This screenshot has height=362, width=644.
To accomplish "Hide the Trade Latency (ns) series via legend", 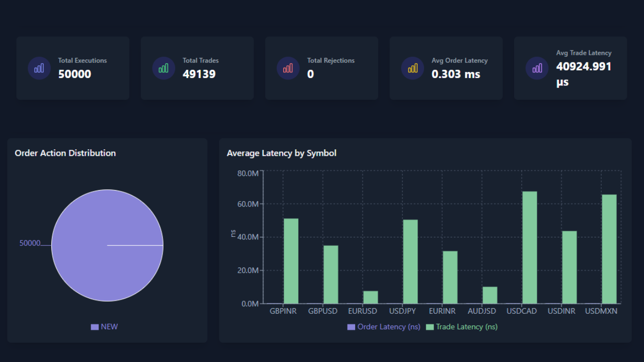I will coord(462,327).
